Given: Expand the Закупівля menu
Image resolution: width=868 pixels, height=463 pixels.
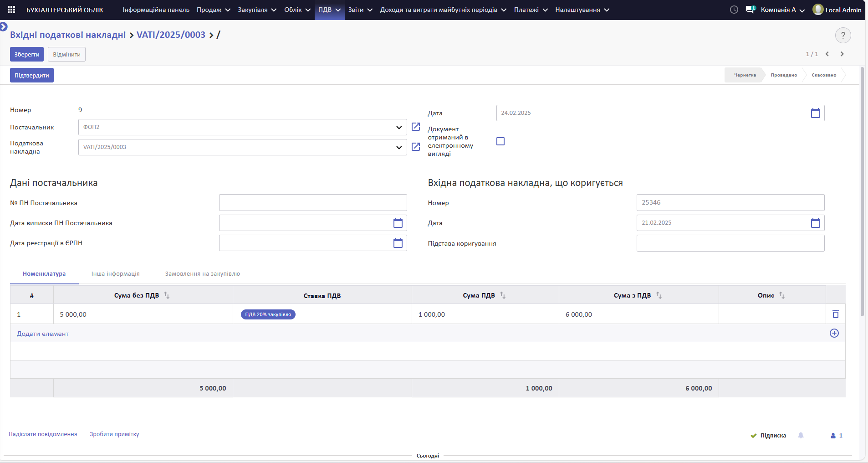Looking at the screenshot, I should [x=257, y=10].
